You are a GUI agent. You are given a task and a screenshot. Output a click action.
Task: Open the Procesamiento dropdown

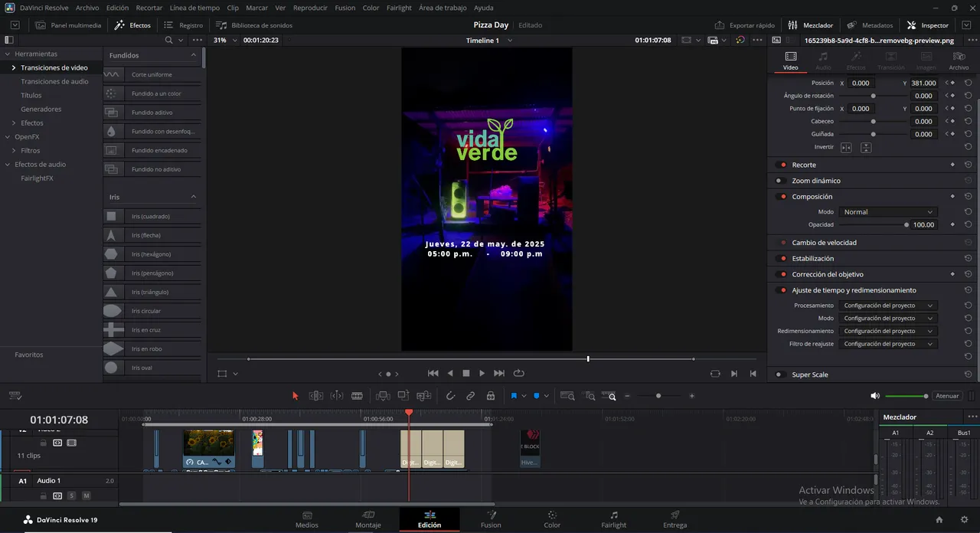click(887, 305)
